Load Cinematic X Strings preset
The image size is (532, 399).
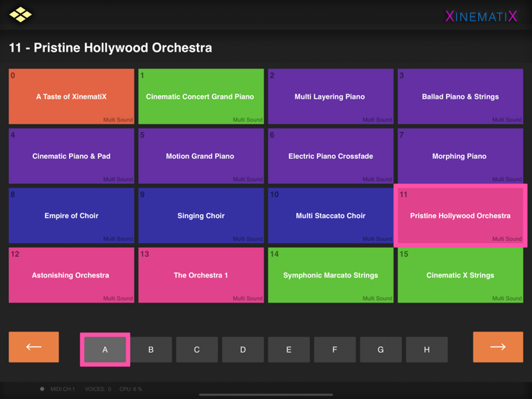[460, 275]
